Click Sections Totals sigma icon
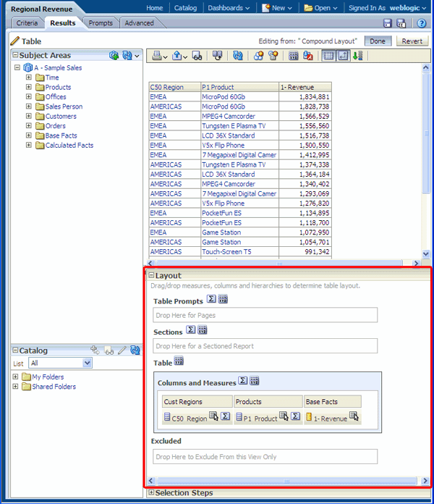 191,329
